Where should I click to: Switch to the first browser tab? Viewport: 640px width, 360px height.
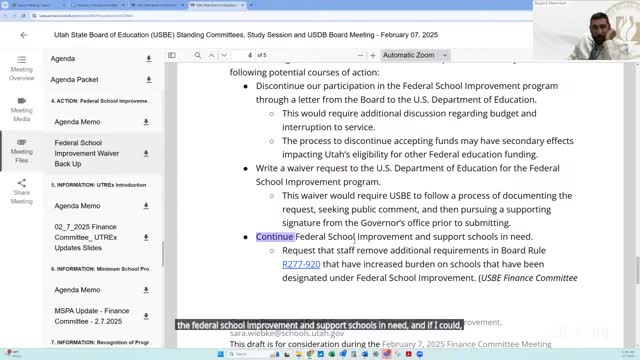37,5
